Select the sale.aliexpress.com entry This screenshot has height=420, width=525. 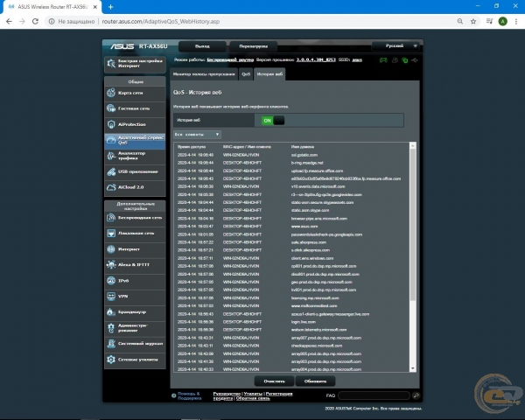click(x=309, y=242)
